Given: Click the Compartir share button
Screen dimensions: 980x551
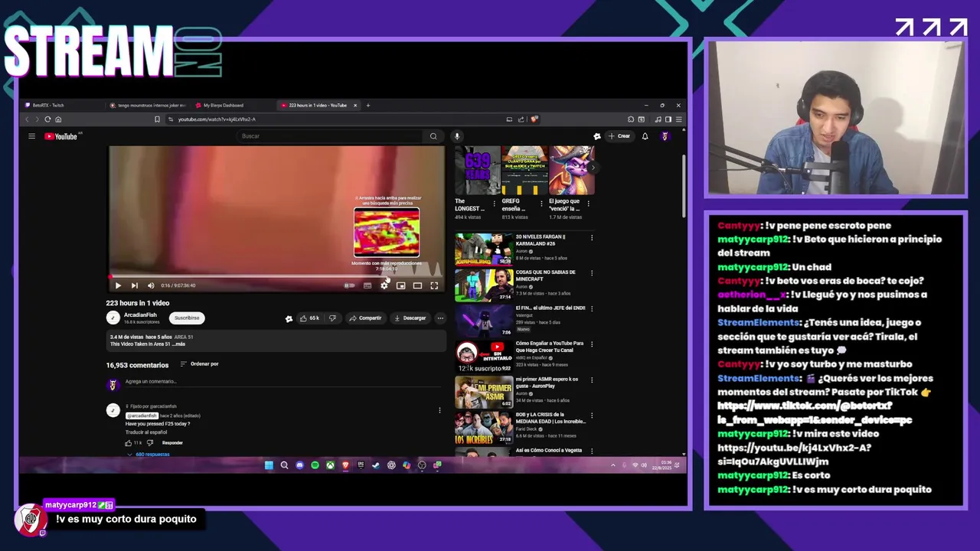Looking at the screenshot, I should 365,318.
